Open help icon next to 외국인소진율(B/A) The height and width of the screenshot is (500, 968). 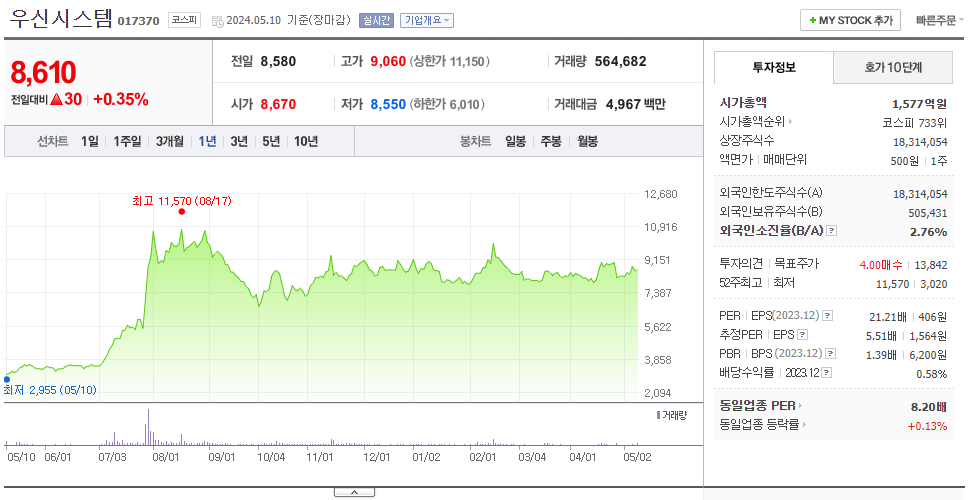[x=832, y=231]
